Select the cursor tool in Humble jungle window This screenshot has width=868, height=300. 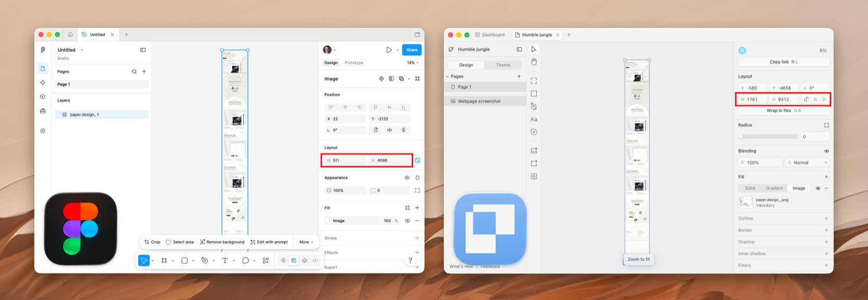click(534, 49)
